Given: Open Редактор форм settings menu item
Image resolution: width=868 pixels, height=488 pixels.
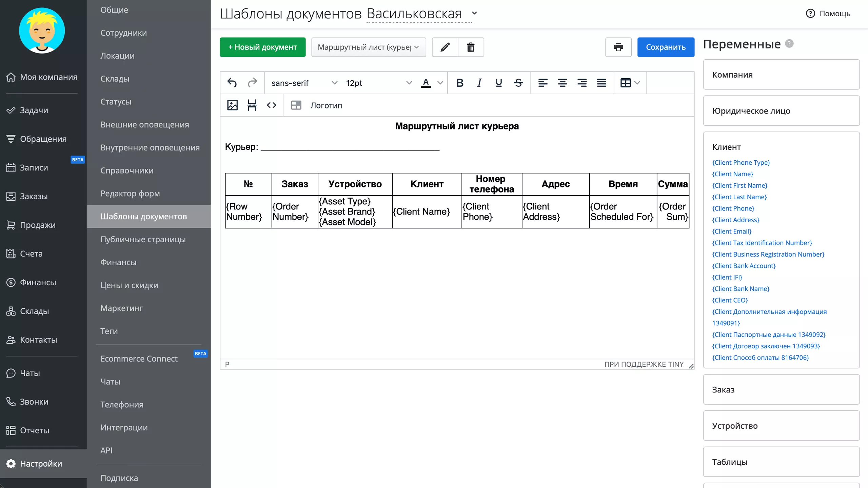Looking at the screenshot, I should [130, 194].
